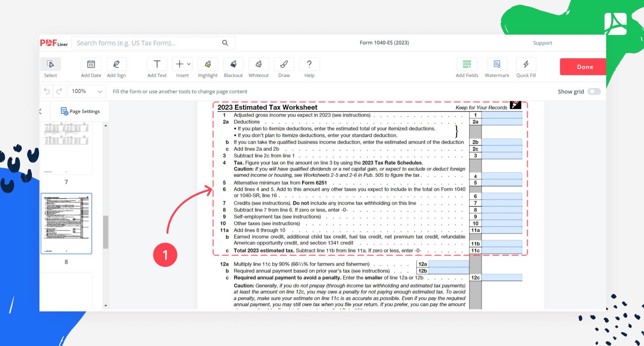
Task: Click the Fill the form instruction text
Action: [180, 92]
